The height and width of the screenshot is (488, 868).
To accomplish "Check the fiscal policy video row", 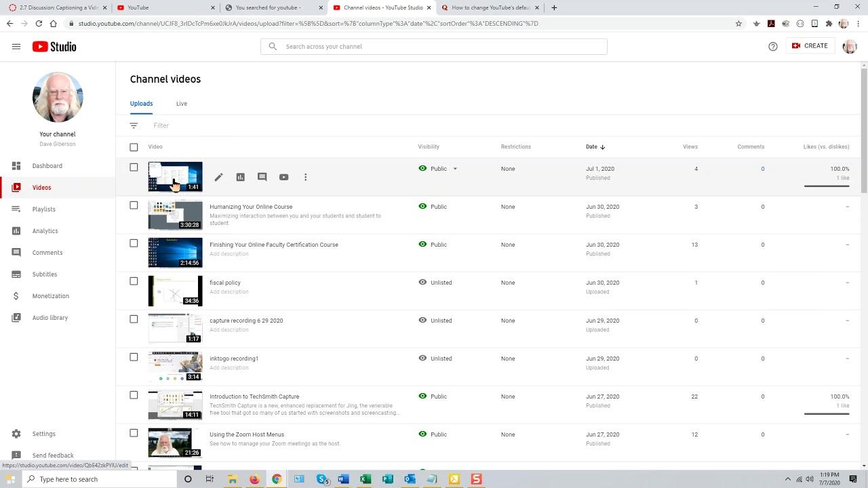I will click(134, 281).
